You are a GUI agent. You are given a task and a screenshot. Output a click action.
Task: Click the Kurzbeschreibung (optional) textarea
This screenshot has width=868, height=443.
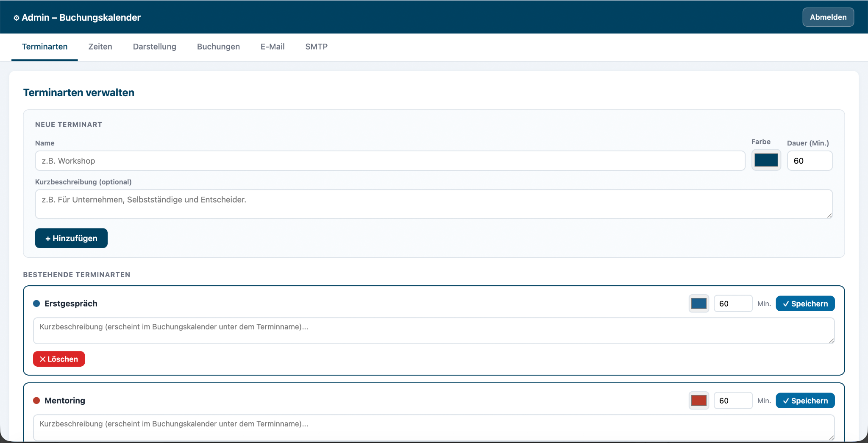pos(434,204)
